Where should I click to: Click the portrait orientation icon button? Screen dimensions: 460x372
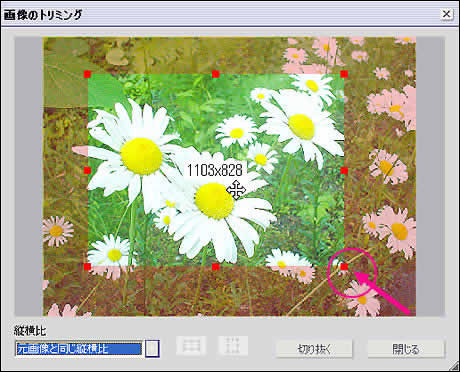233,346
